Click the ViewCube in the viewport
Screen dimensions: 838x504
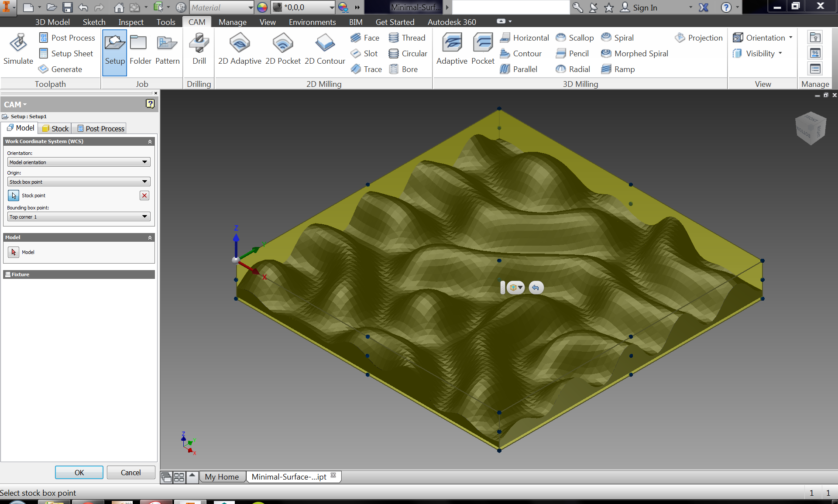click(x=811, y=128)
